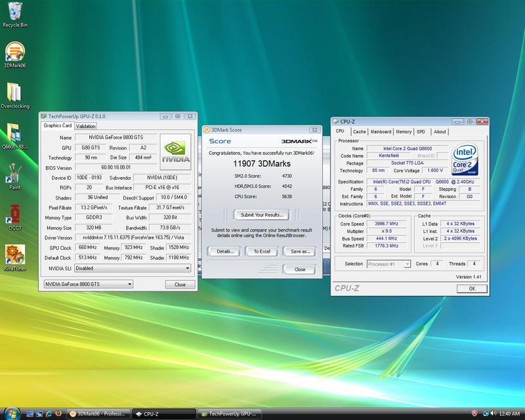Click the CPU-Z title bar icon
This screenshot has width=525, height=420.
pyautogui.click(x=336, y=121)
